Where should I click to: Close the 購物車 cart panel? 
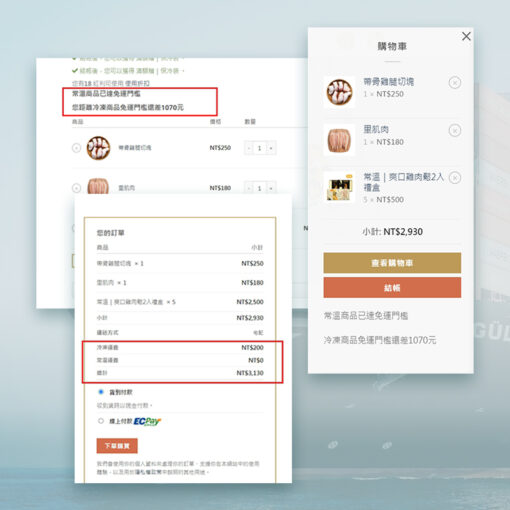click(x=466, y=36)
